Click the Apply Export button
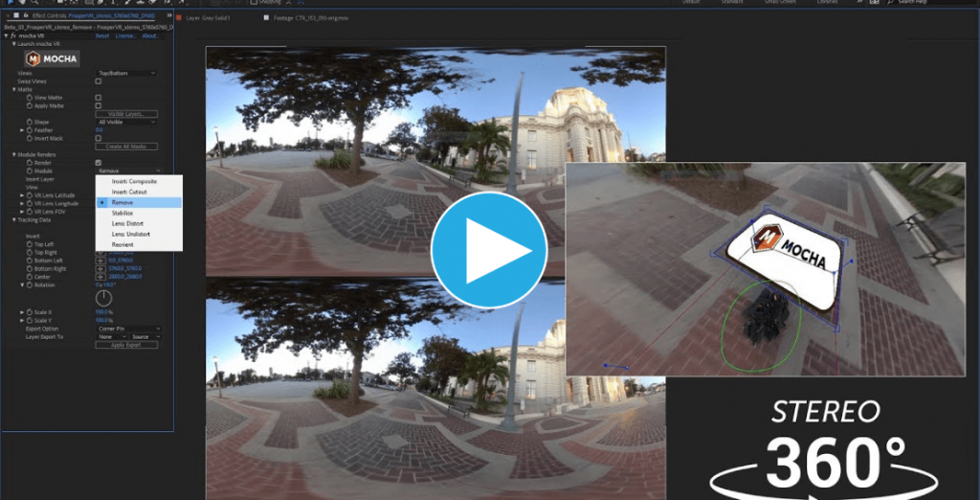 pos(126,345)
